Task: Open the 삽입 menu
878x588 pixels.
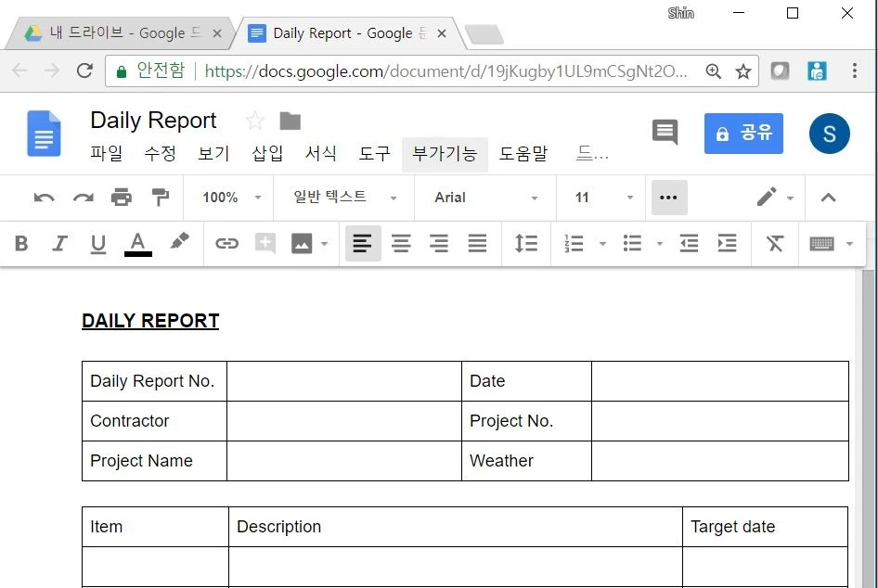Action: pyautogui.click(x=267, y=154)
